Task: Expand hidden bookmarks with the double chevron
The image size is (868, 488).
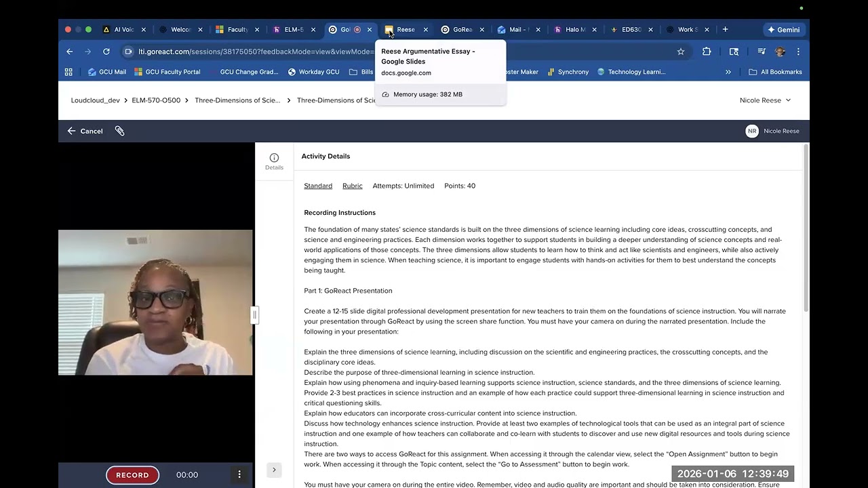Action: (x=728, y=72)
